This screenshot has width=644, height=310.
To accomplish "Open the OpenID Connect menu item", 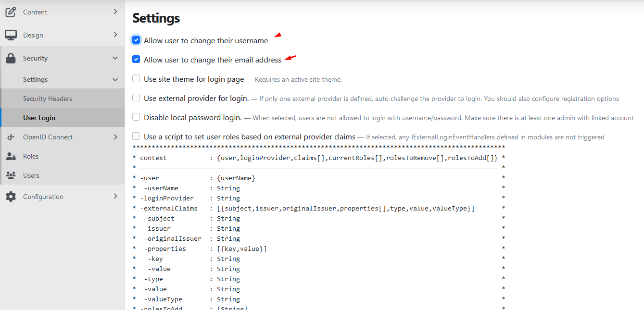I will [x=62, y=137].
